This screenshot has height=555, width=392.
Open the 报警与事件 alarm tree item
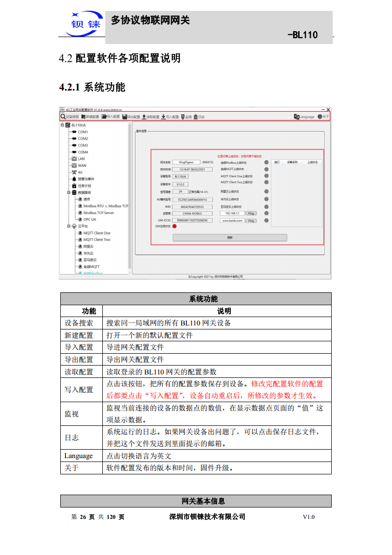[x=83, y=179]
